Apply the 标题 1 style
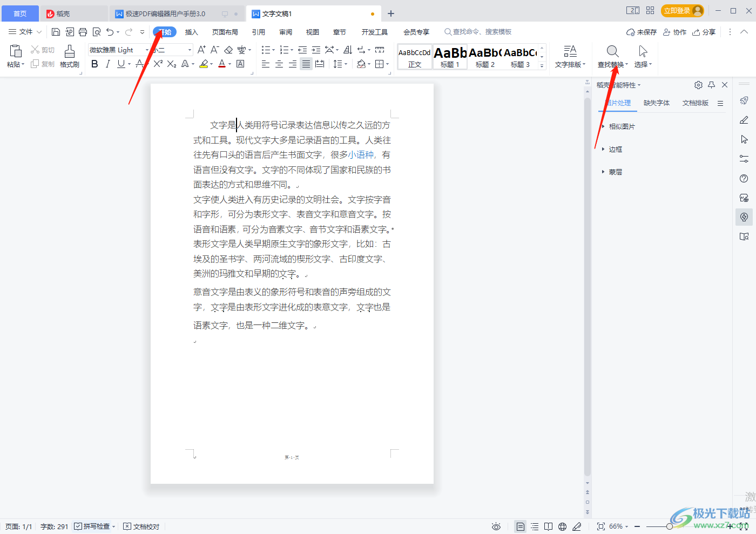The image size is (756, 534). point(450,56)
